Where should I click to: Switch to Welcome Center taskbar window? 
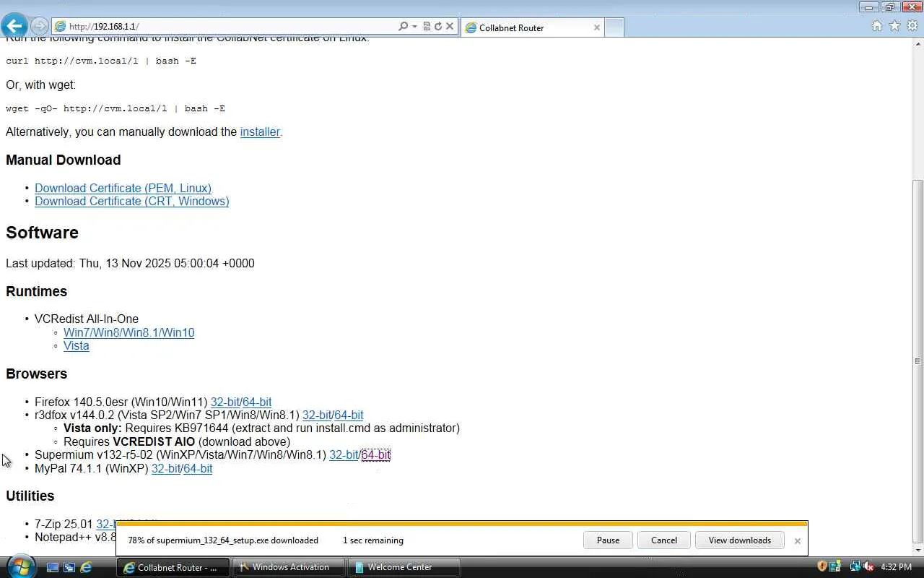pyautogui.click(x=404, y=567)
